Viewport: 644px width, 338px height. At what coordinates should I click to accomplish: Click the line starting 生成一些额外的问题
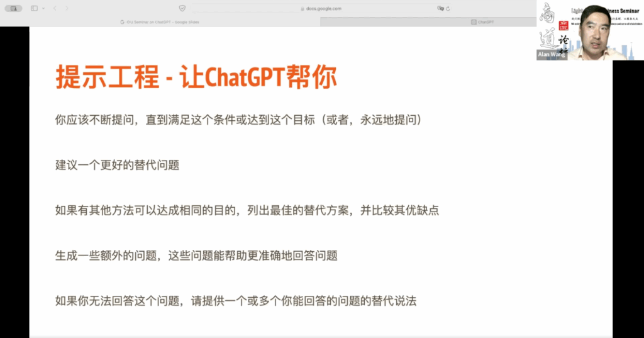click(x=196, y=256)
